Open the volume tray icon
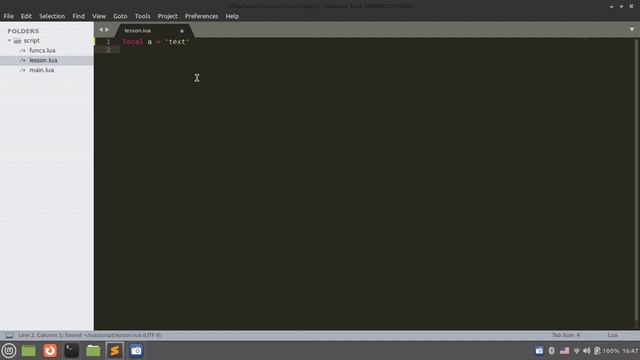Viewport: 640px width, 360px height. click(587, 351)
